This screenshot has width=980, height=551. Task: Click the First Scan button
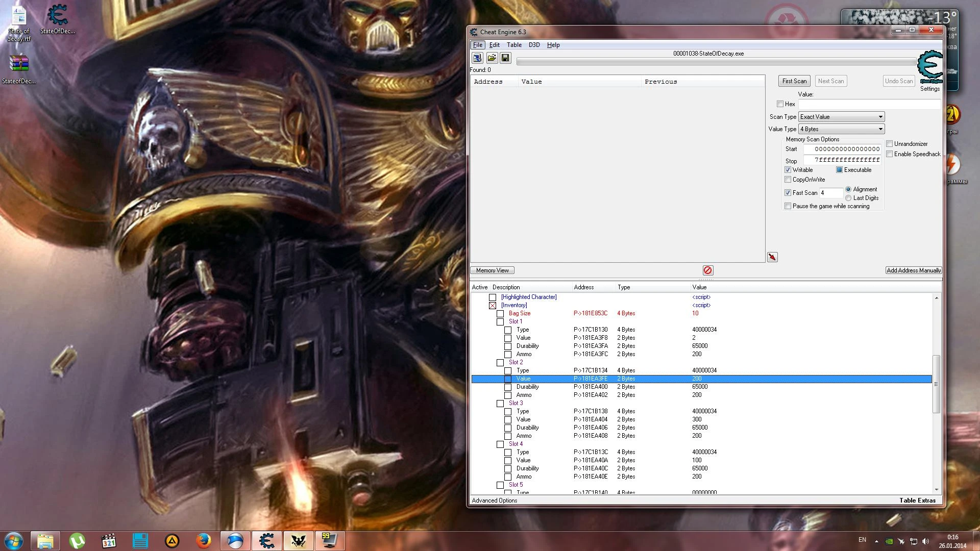(x=794, y=81)
